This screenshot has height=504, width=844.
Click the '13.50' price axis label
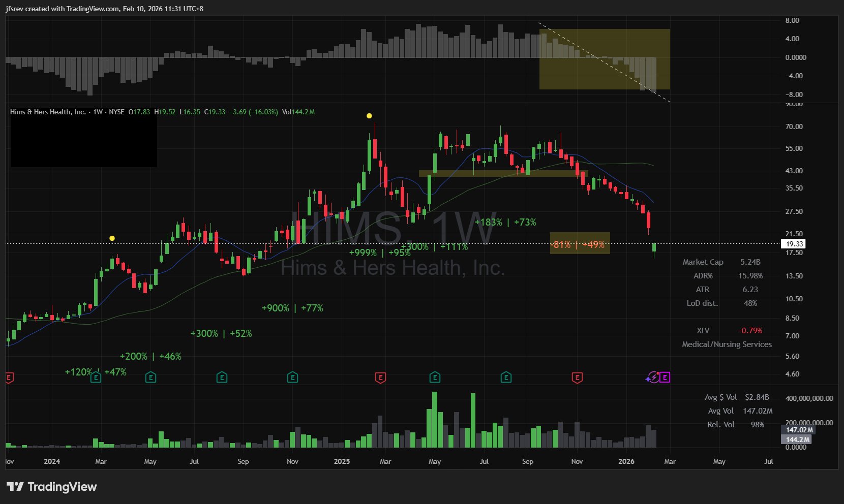tap(794, 276)
